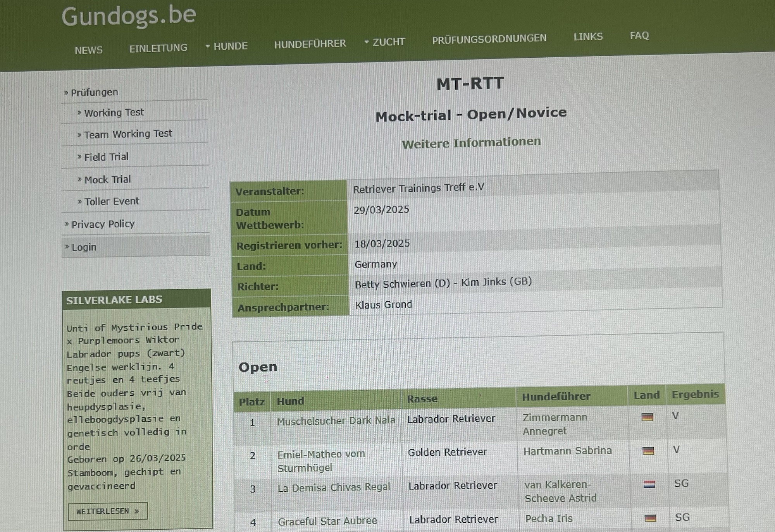Click the registration date 18/03/2025
The width and height of the screenshot is (775, 532).
(x=382, y=244)
